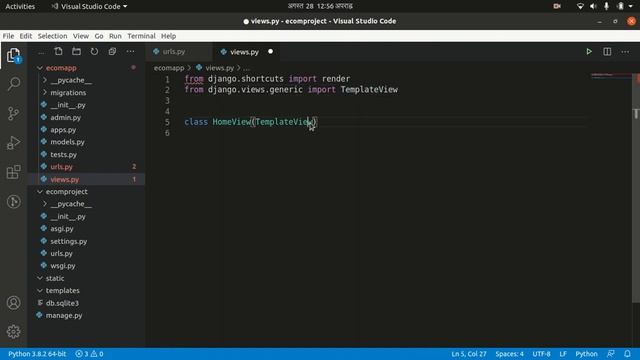
Task: Click the errors and warnings status indicator
Action: point(89,354)
